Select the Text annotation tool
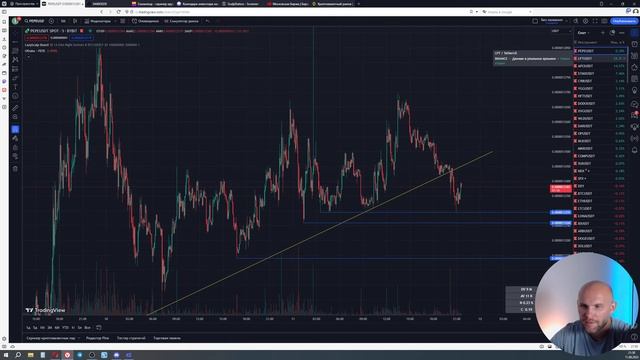Viewport: 640px width, 360px height. [x=15, y=87]
